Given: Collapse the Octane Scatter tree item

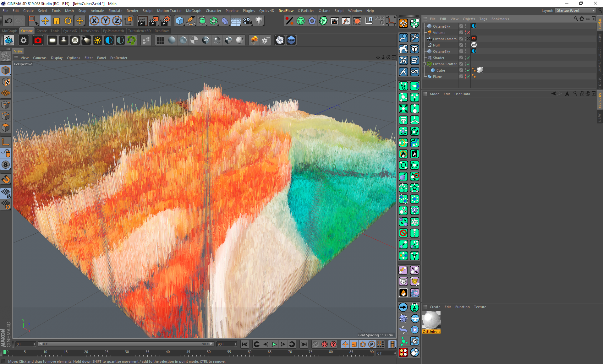Looking at the screenshot, I should point(424,64).
